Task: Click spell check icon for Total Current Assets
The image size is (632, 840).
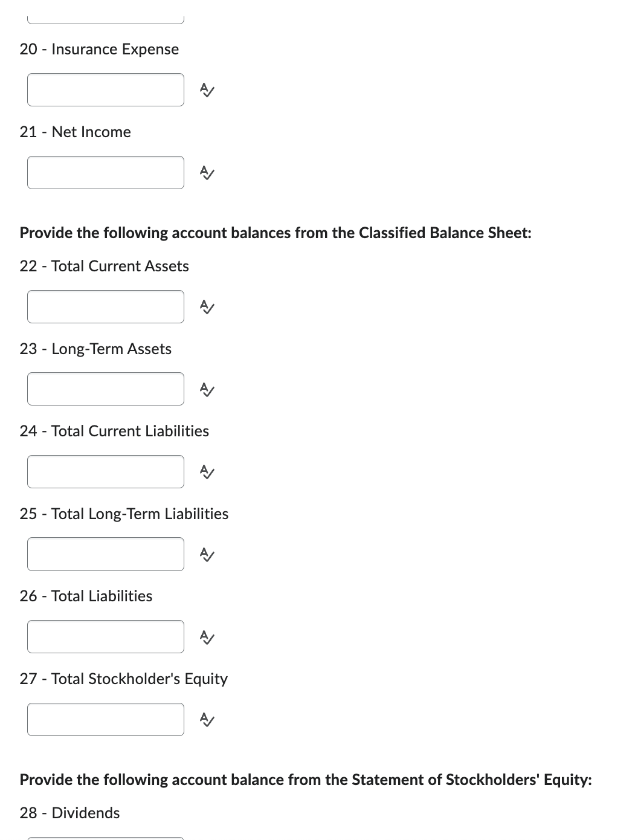Action: (x=206, y=306)
